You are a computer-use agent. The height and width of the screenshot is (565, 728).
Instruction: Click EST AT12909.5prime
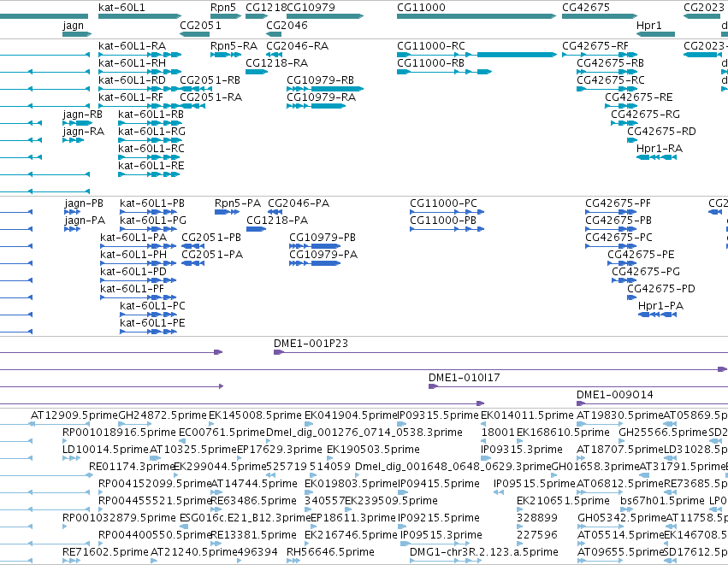coord(60,424)
